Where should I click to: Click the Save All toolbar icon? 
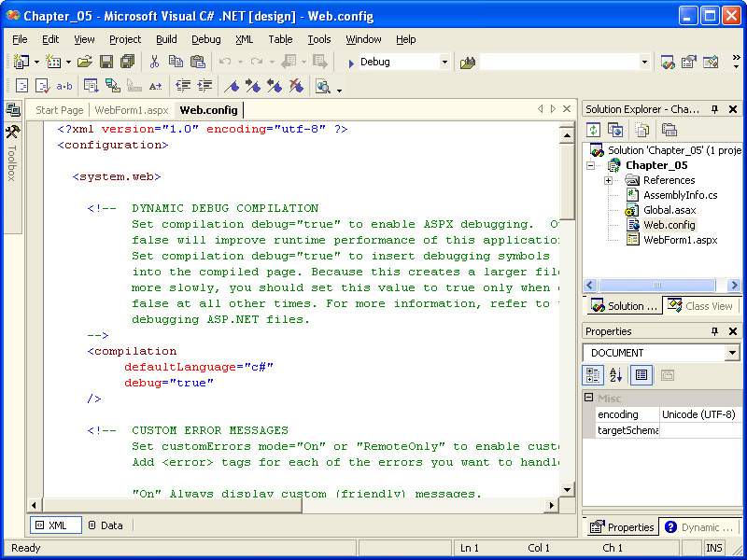[x=127, y=63]
